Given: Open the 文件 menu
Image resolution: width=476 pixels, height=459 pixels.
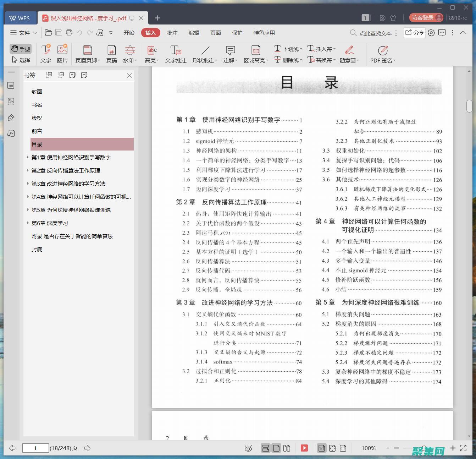Looking at the screenshot, I should pos(23,33).
